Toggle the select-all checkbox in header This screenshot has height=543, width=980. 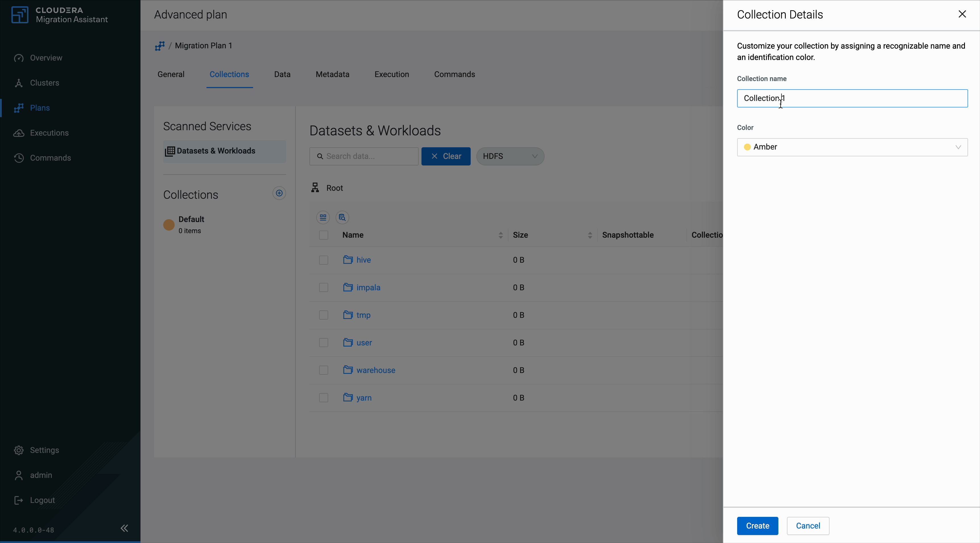[324, 235]
